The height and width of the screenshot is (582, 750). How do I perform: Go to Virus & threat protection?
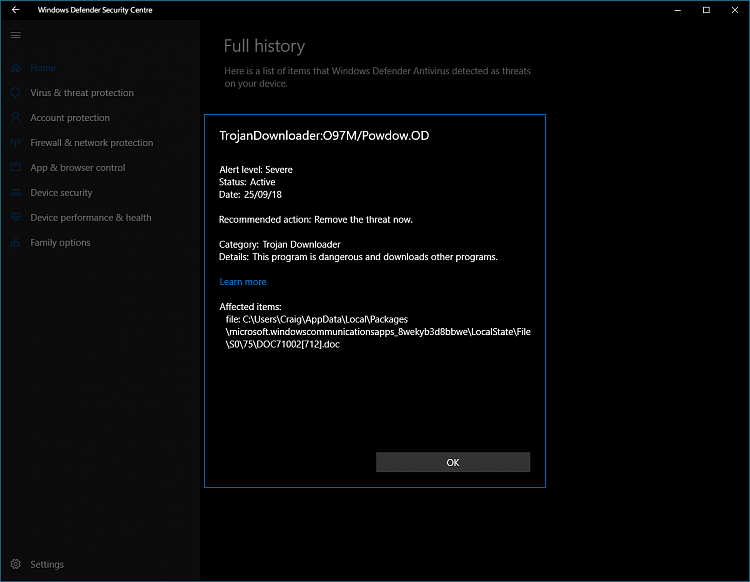click(81, 93)
